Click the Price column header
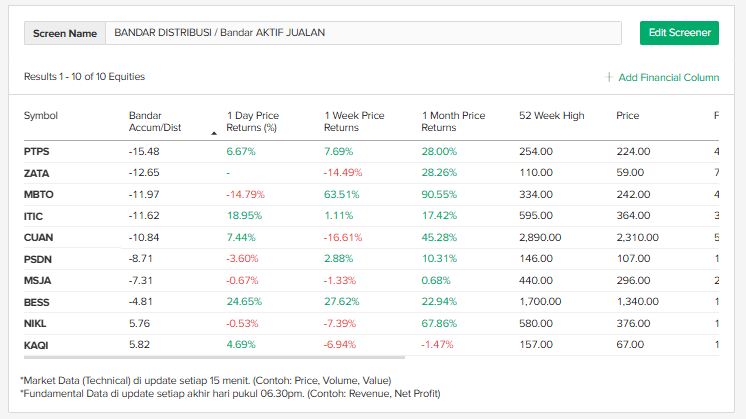 627,116
